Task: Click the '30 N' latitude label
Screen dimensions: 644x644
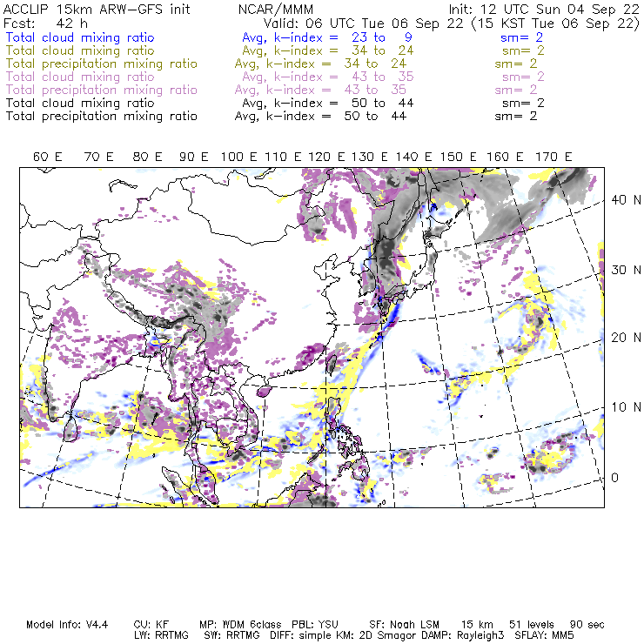Action: pyautogui.click(x=626, y=270)
